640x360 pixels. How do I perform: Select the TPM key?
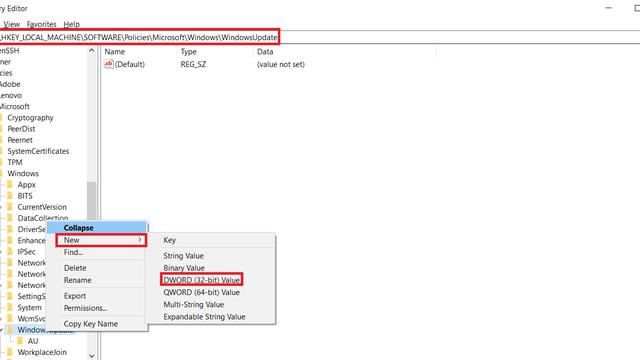click(15, 162)
